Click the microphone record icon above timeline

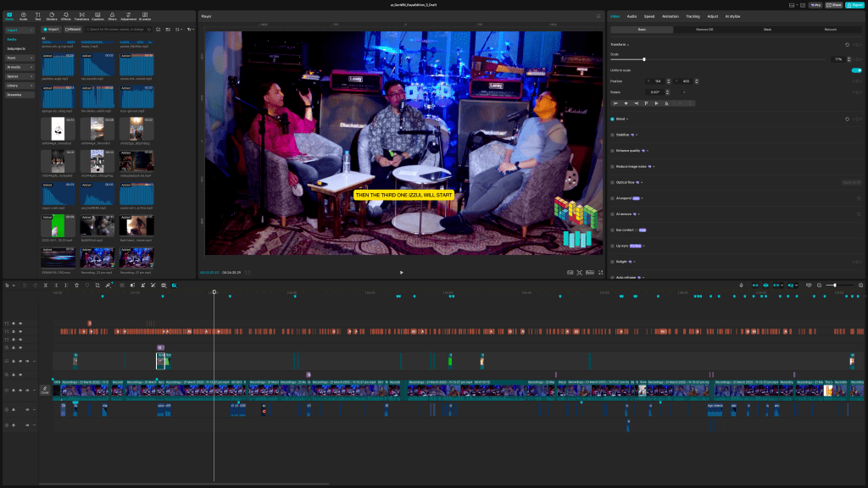click(742, 286)
